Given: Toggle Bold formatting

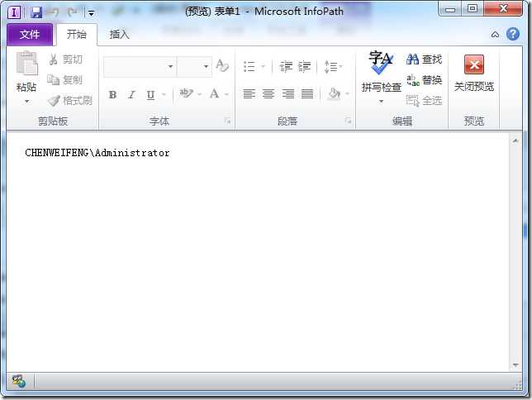Looking at the screenshot, I should (112, 94).
